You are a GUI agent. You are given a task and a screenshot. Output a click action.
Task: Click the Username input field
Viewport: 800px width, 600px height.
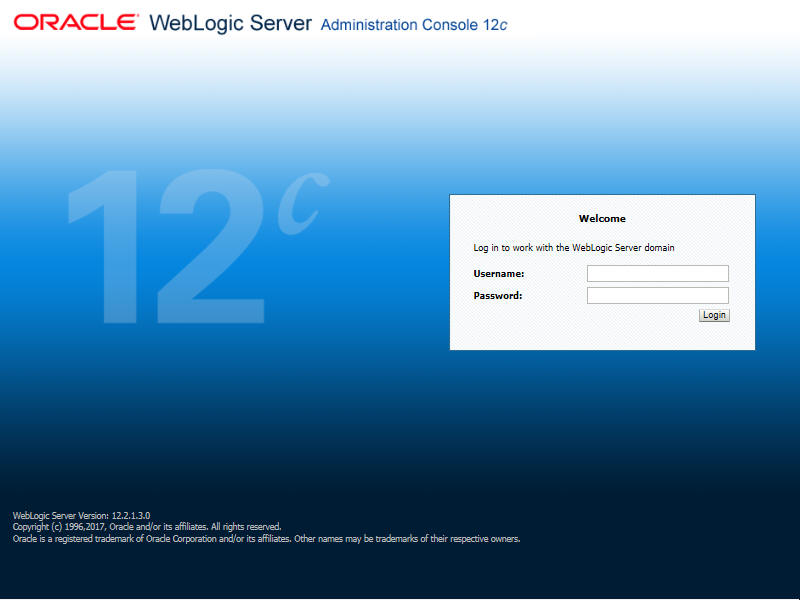658,273
